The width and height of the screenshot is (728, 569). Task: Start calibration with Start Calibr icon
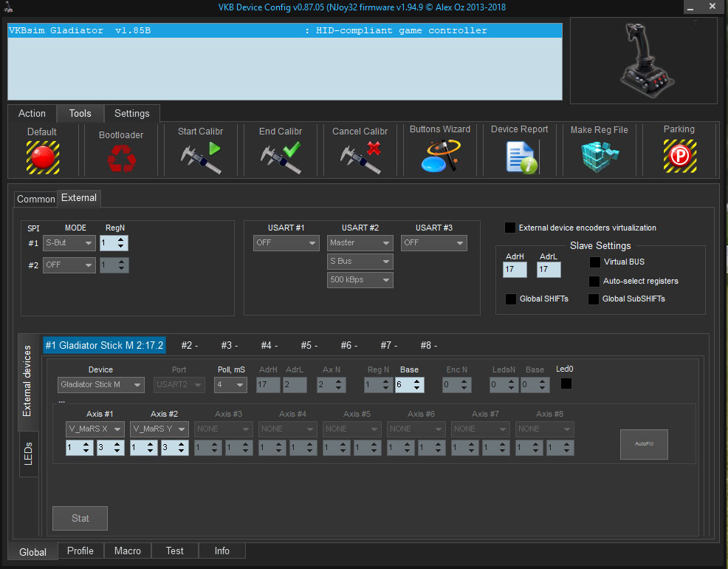200,157
